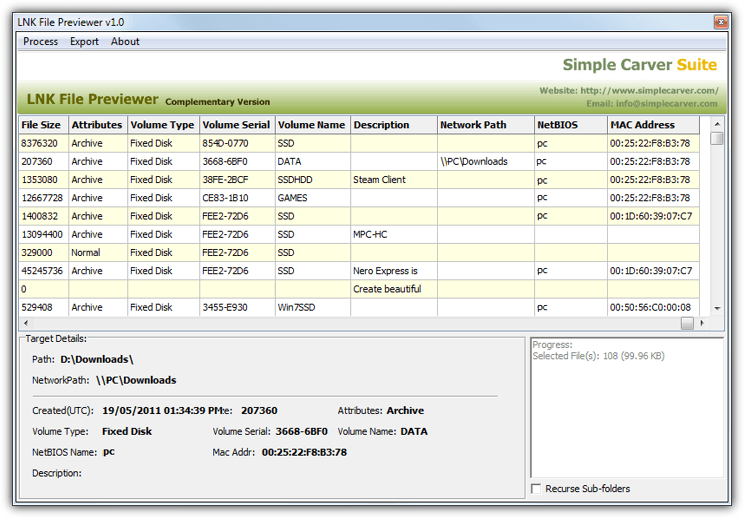The height and width of the screenshot is (517, 744).
Task: Sort by the File Size column header
Action: tap(44, 125)
